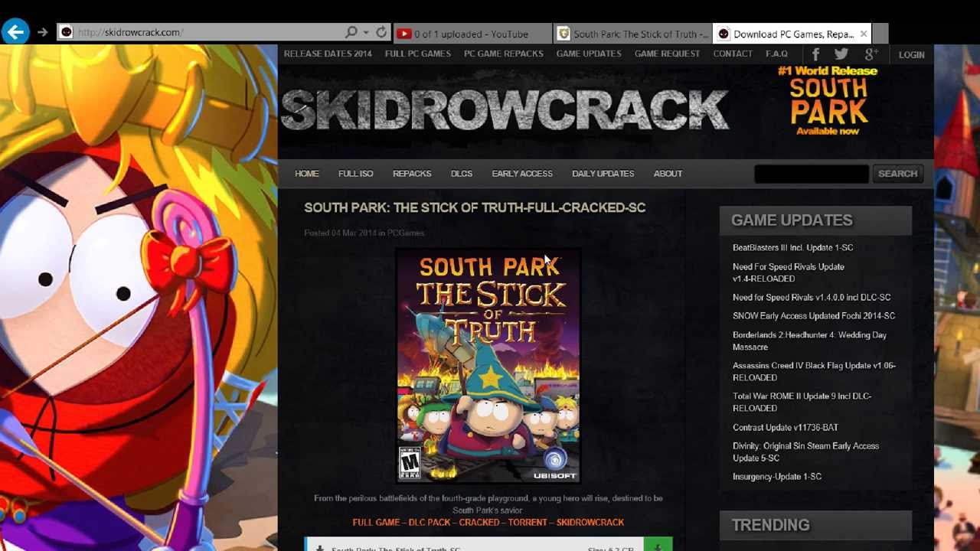Click the South Park Available now banner
This screenshot has height=551, width=980.
tap(828, 100)
